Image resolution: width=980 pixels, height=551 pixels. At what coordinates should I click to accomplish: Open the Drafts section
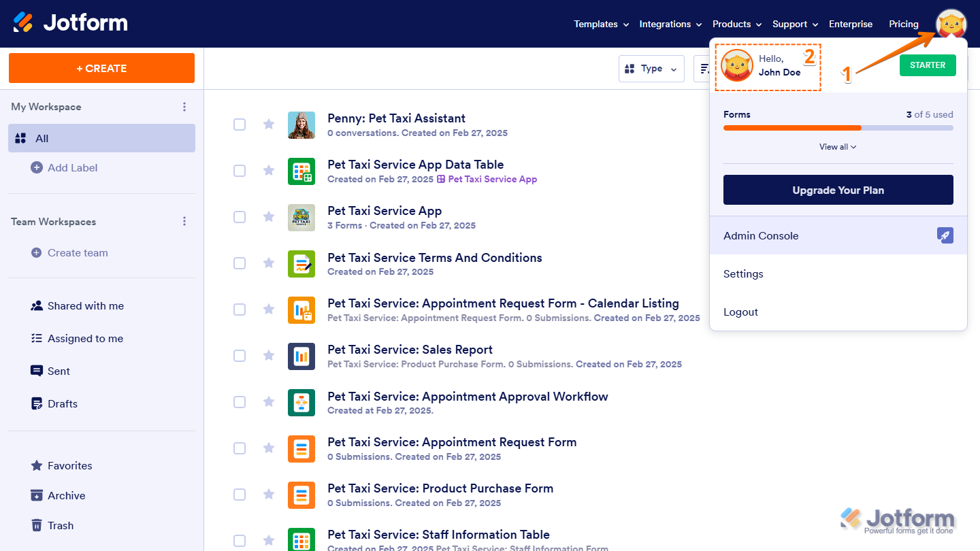tap(63, 403)
